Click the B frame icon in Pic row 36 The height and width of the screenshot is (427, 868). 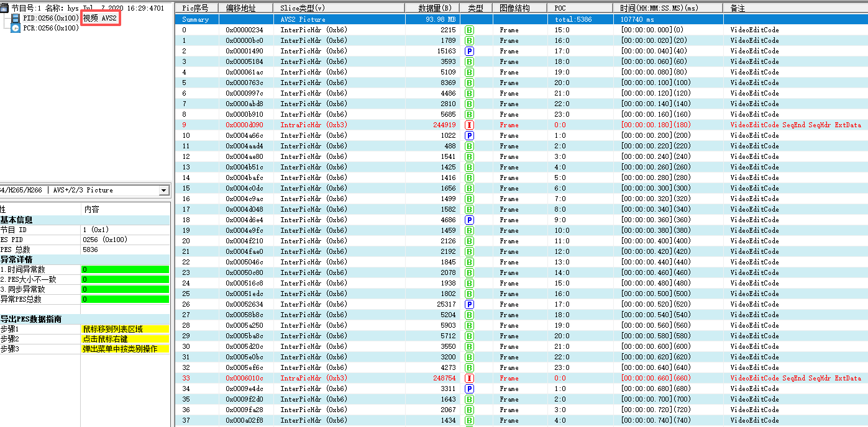point(470,410)
